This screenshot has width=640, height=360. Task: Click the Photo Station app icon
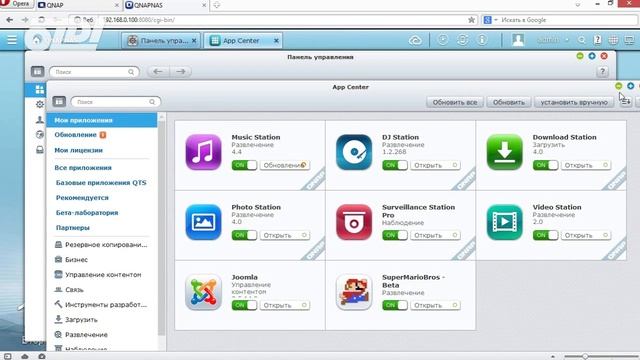(x=203, y=222)
